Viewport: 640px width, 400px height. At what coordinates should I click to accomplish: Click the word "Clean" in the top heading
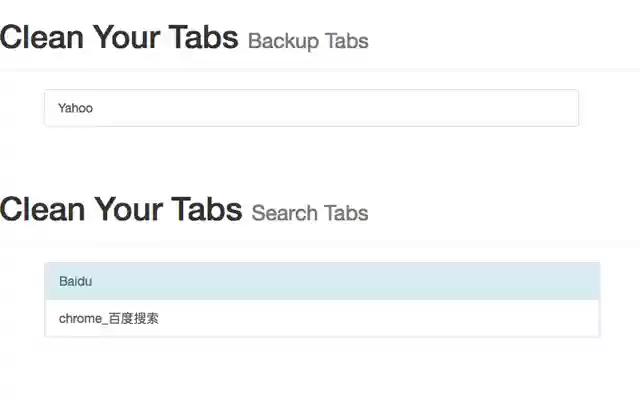(x=41, y=38)
